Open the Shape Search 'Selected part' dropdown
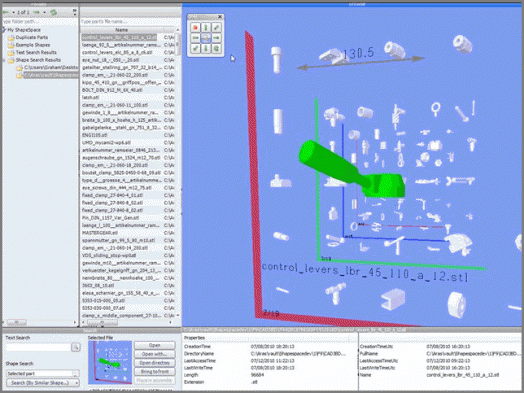Viewport: 524px width, 393px height. coord(76,374)
